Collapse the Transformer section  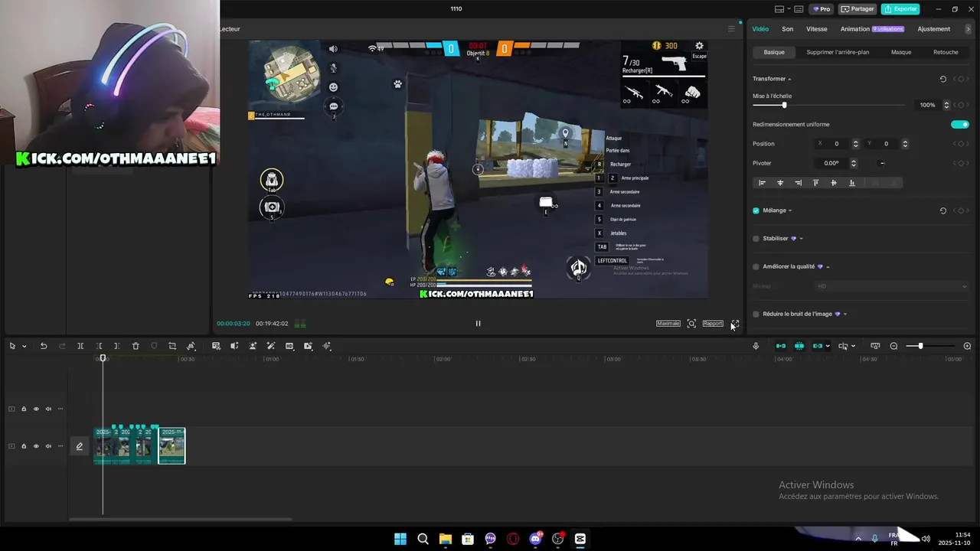tap(789, 80)
